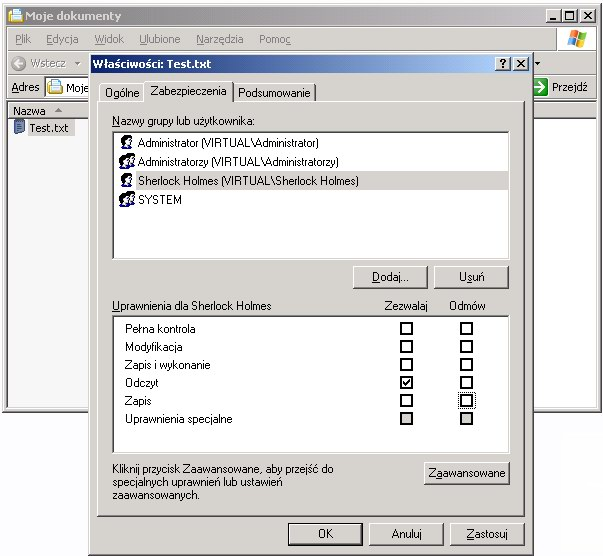Select the SYSTEM group icon
603x556 pixels.
pyautogui.click(x=127, y=200)
